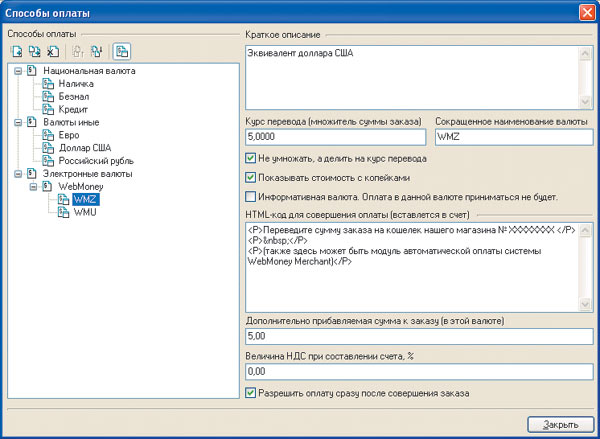The height and width of the screenshot is (439, 600).
Task: Click the icon next to Безнал
Action: (48, 96)
